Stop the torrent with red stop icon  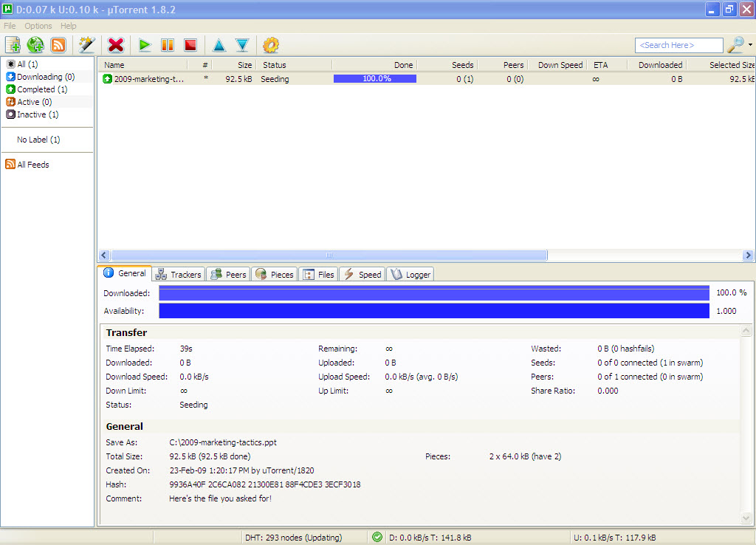pos(190,45)
